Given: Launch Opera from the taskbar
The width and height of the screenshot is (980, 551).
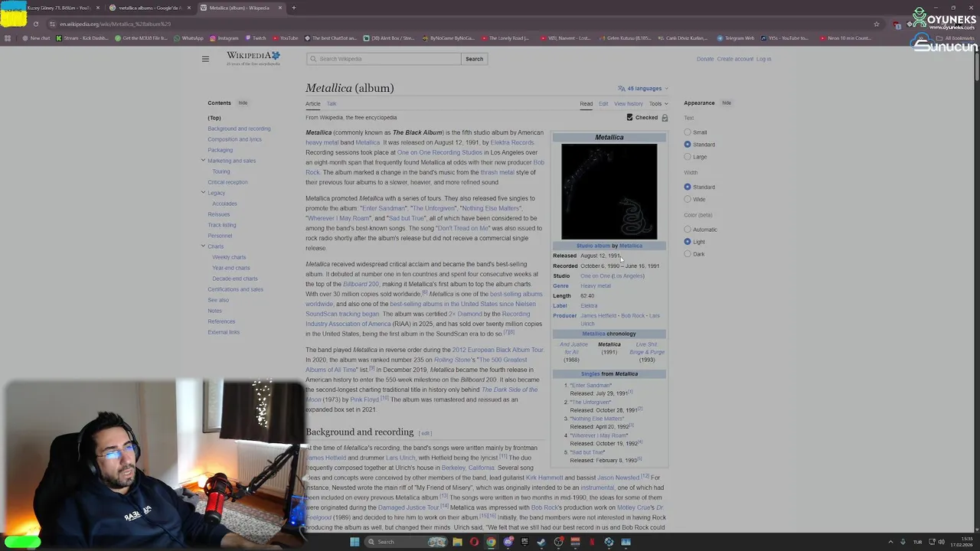Looking at the screenshot, I should coord(474,542).
